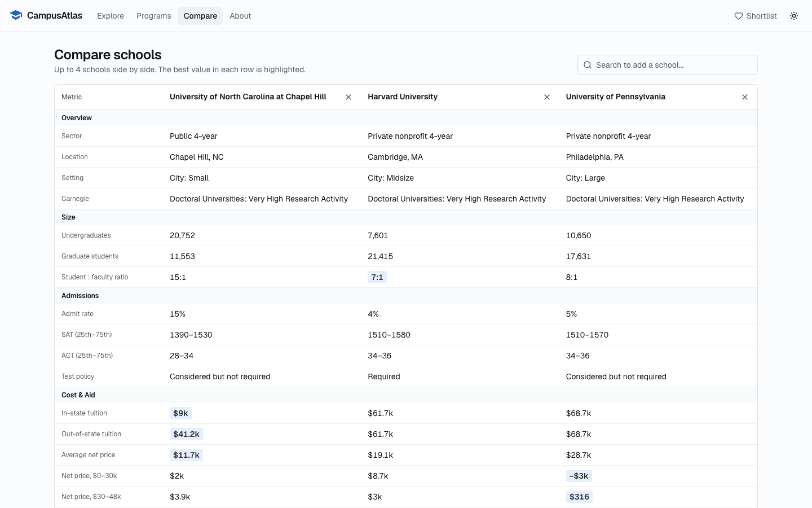
Task: Click 20,752 undergraduates value
Action: point(182,235)
